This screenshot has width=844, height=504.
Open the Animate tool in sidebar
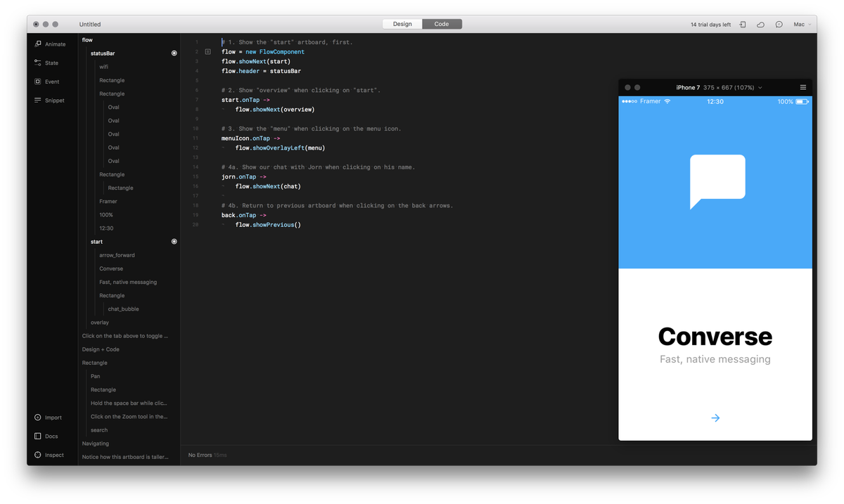(x=49, y=44)
